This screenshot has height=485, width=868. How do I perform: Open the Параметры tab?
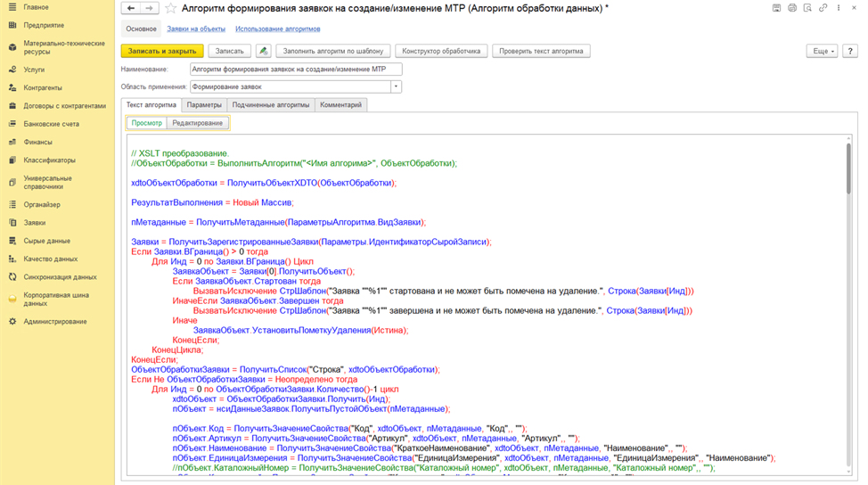click(x=204, y=105)
